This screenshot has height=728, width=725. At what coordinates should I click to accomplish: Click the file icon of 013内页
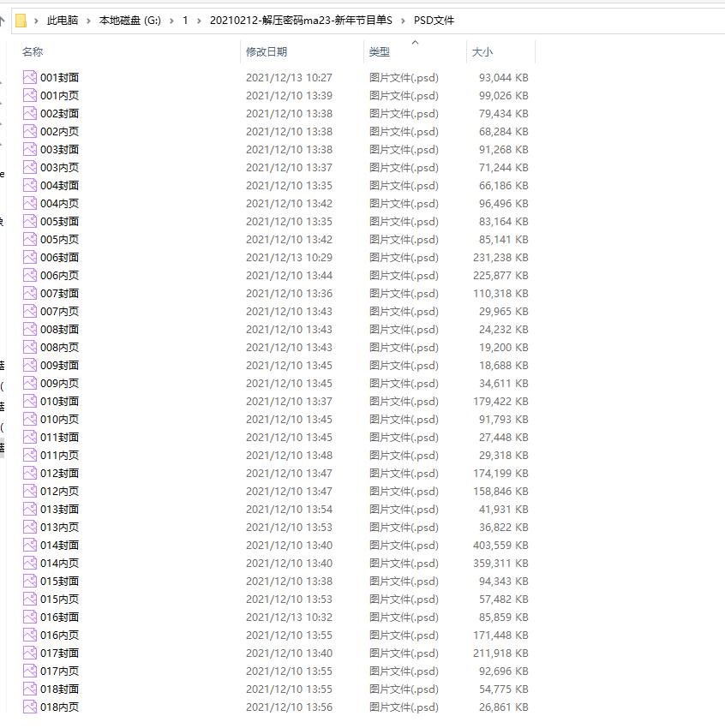(30, 527)
